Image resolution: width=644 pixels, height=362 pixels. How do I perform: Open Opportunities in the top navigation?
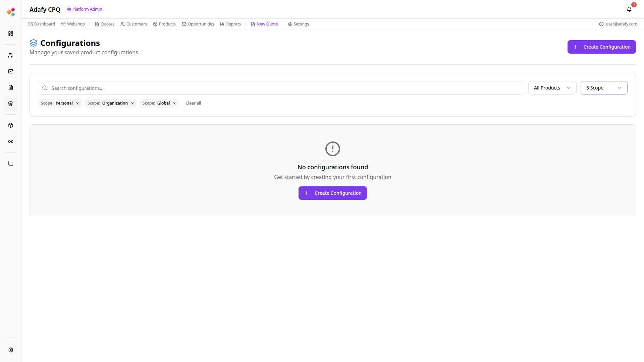[x=198, y=24]
